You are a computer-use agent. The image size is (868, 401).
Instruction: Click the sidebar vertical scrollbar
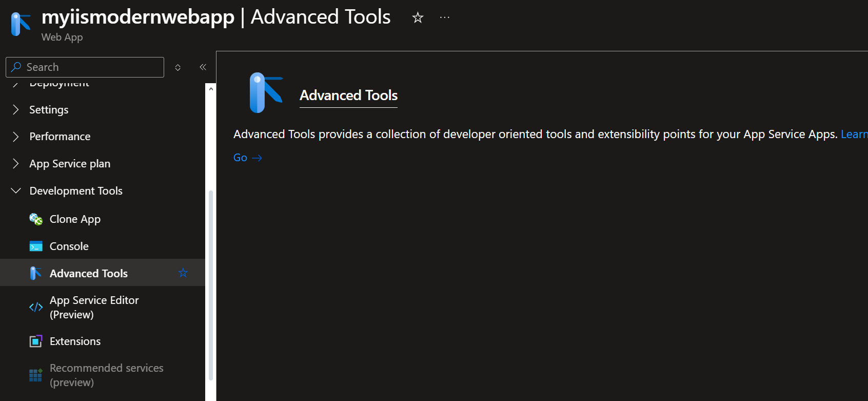[x=210, y=285]
